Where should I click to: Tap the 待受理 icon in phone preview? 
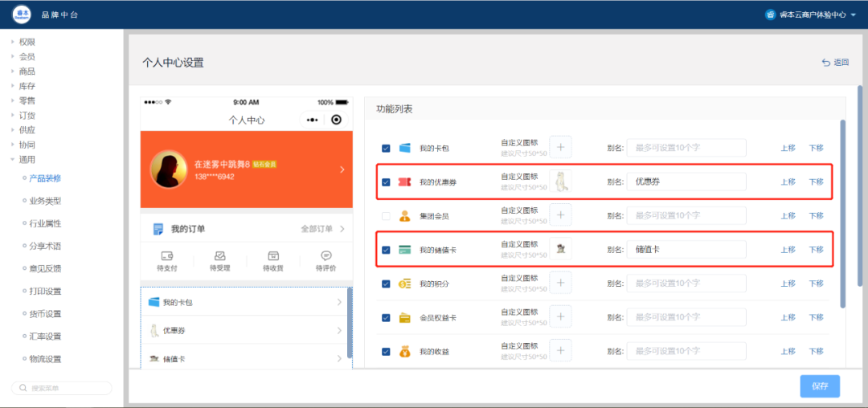(x=219, y=256)
